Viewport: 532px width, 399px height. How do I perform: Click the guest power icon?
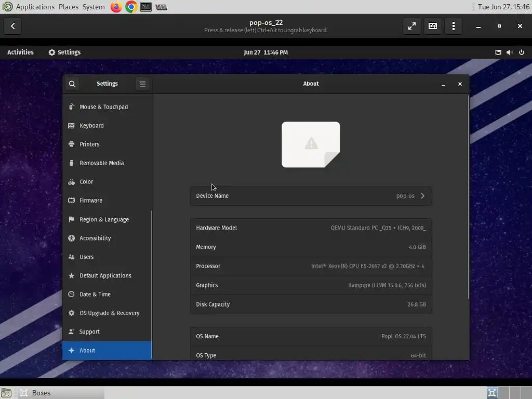(522, 52)
